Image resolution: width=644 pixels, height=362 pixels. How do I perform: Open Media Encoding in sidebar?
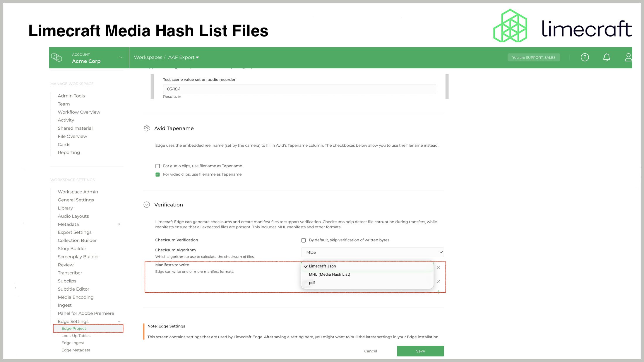(76, 297)
